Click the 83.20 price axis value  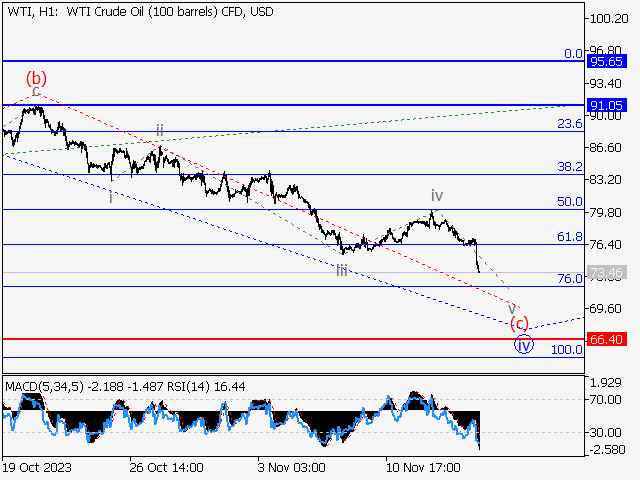coord(605,180)
